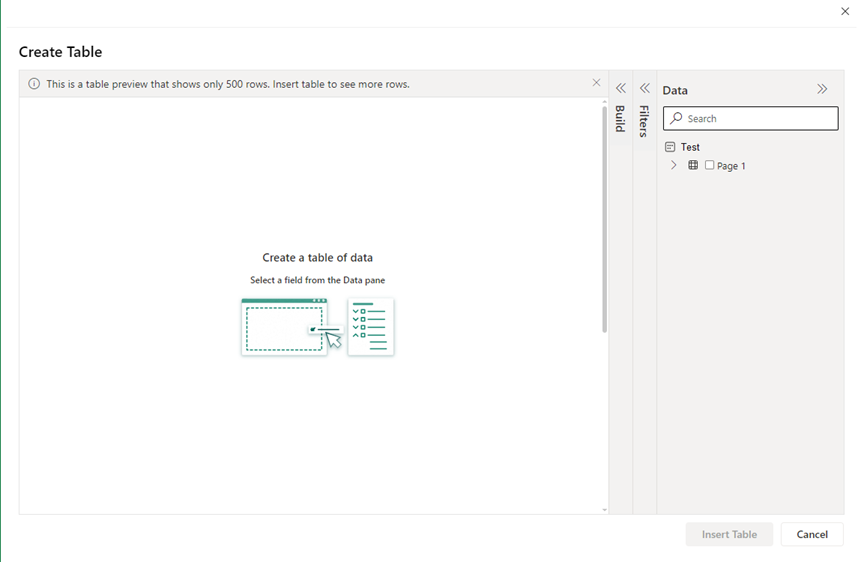
Task: Click the Insert Table button
Action: coord(729,534)
